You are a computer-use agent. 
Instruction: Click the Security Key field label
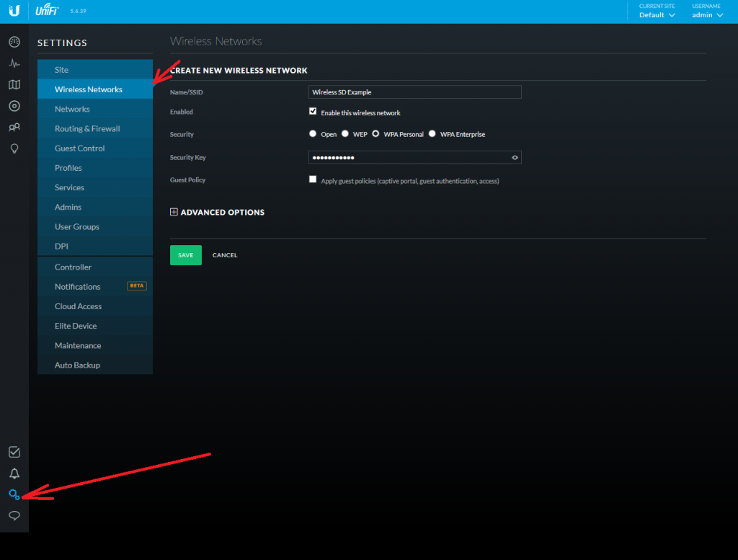[x=188, y=158]
